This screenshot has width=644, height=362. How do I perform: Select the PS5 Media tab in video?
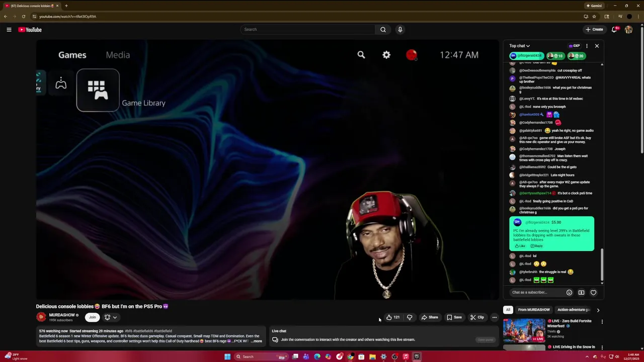tap(118, 55)
